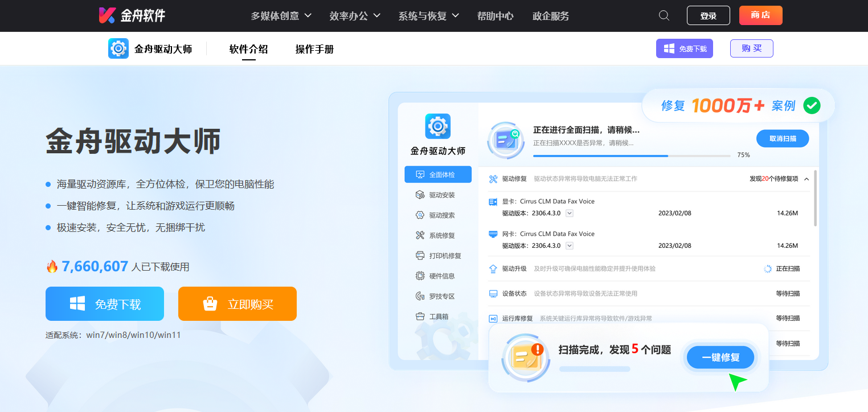The height and width of the screenshot is (412, 868).
Task: Click the 扫描完成，发现5个问题 text
Action: (615, 349)
